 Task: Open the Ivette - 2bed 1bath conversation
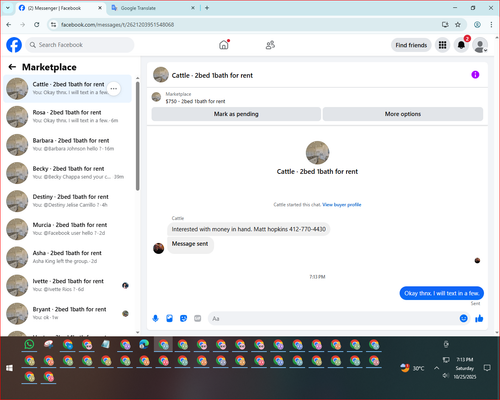pyautogui.click(x=67, y=285)
